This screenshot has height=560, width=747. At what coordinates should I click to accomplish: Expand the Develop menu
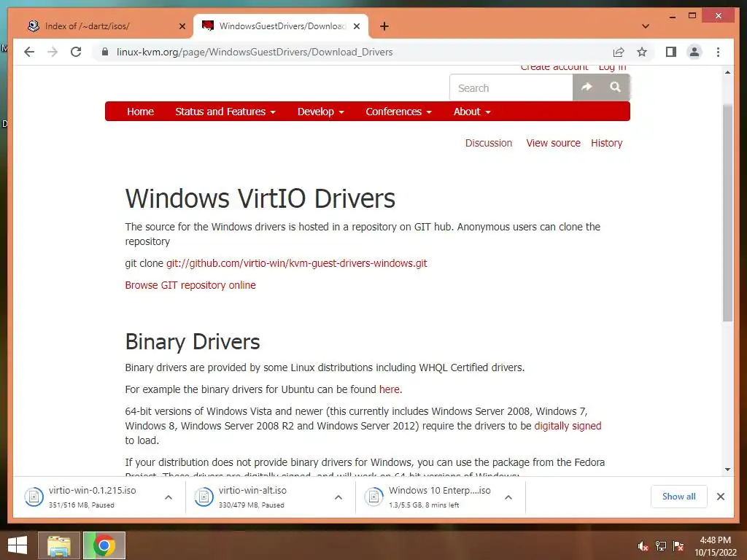321,112
